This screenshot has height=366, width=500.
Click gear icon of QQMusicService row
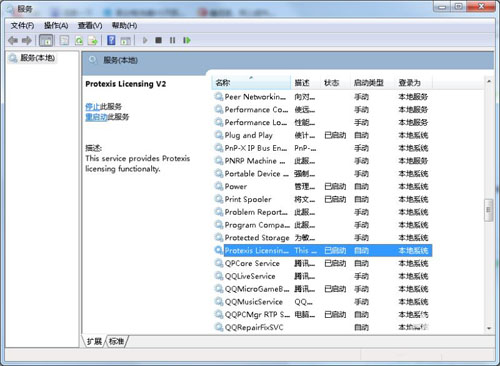[219, 302]
